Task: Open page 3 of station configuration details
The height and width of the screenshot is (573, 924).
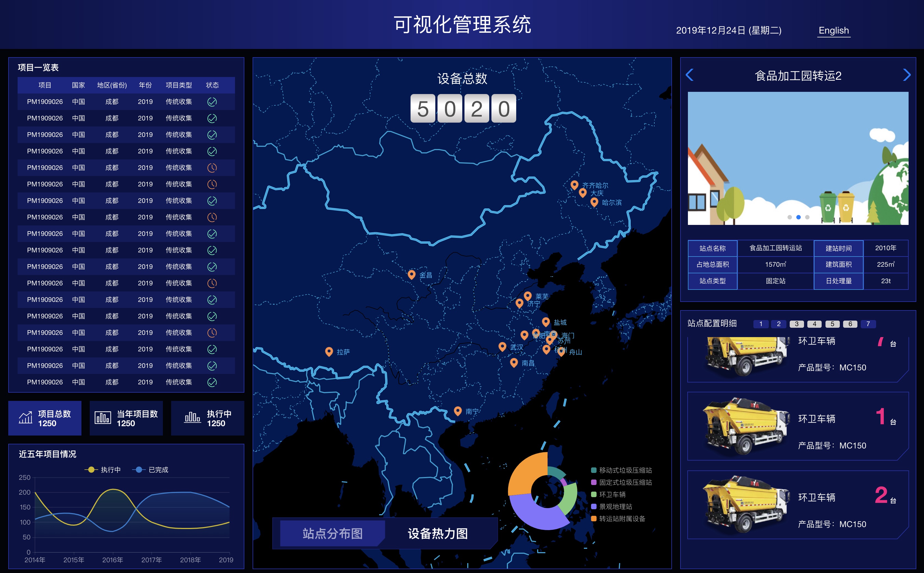Action: click(796, 324)
